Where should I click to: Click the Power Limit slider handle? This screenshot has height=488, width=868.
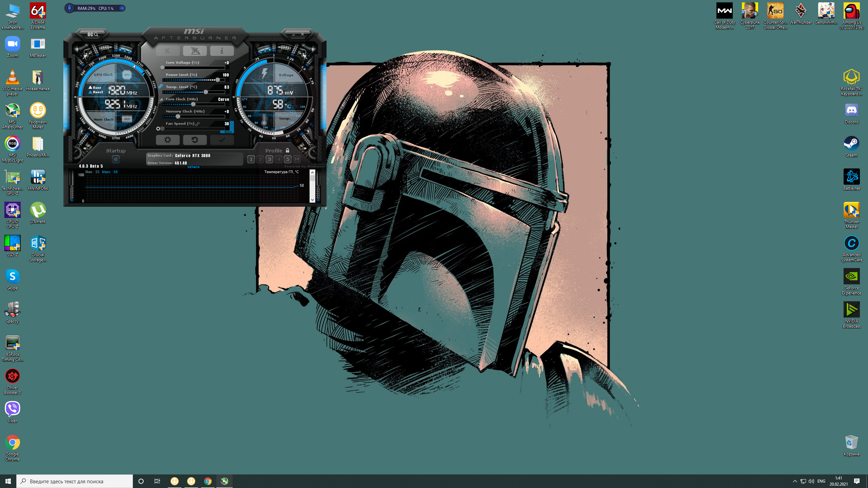pyautogui.click(x=217, y=80)
